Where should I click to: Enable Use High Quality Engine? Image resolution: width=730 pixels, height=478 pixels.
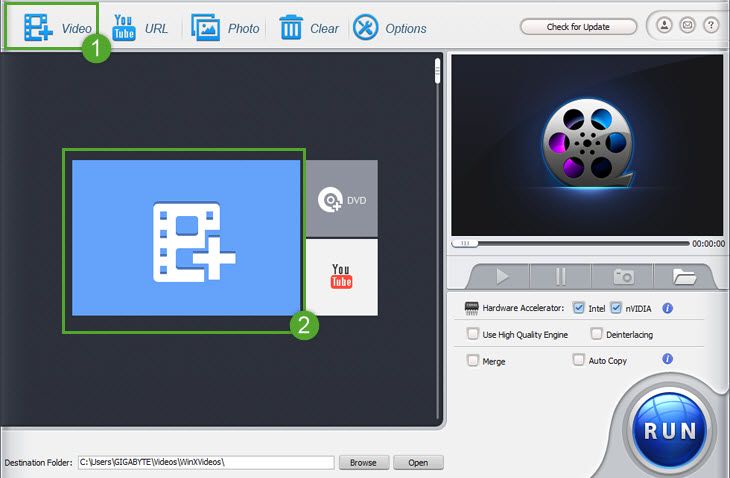pos(473,334)
